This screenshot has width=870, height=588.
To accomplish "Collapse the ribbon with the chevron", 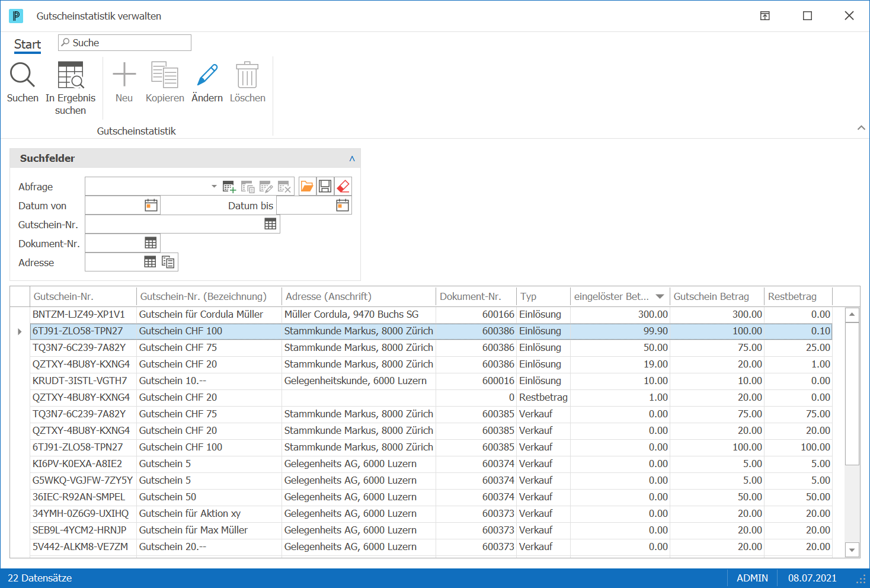I will click(x=861, y=128).
